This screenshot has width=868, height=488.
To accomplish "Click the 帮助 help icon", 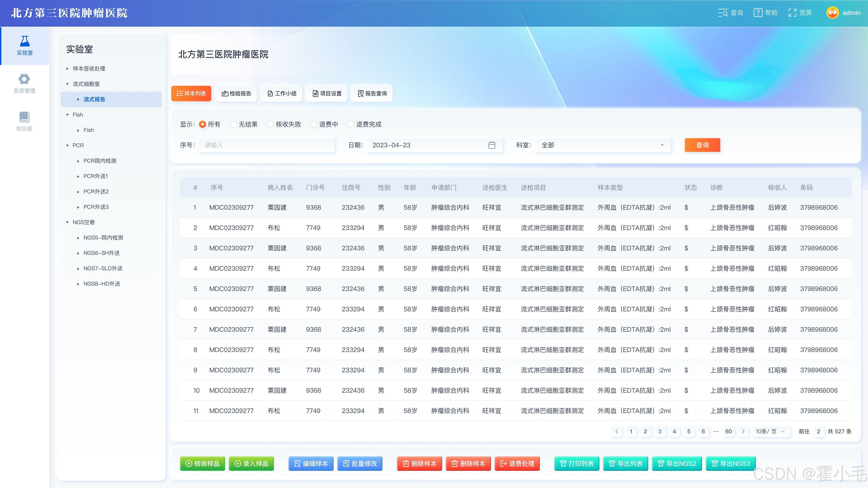I will [x=757, y=13].
